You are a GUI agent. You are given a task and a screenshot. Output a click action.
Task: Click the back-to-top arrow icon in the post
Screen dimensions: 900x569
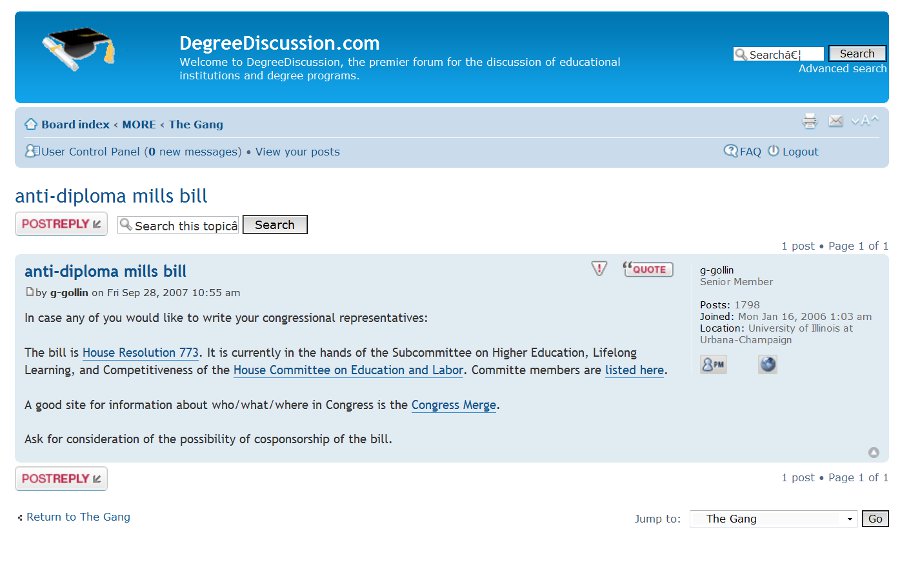[874, 452]
